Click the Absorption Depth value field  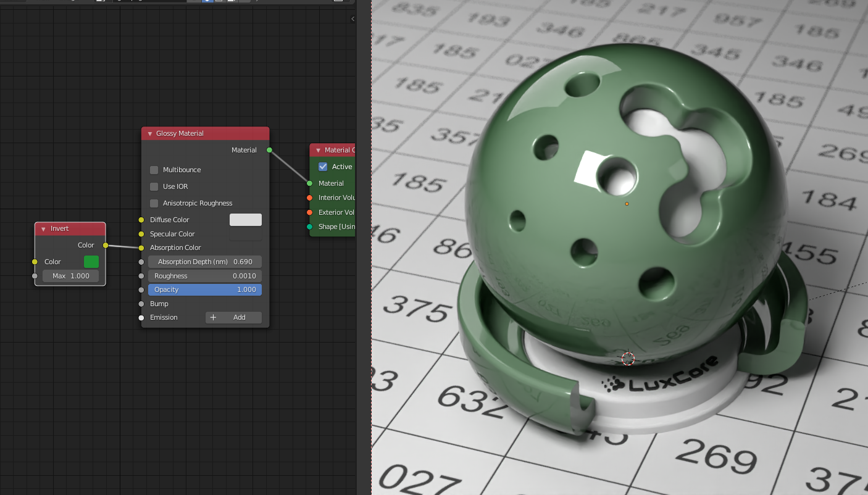click(204, 262)
